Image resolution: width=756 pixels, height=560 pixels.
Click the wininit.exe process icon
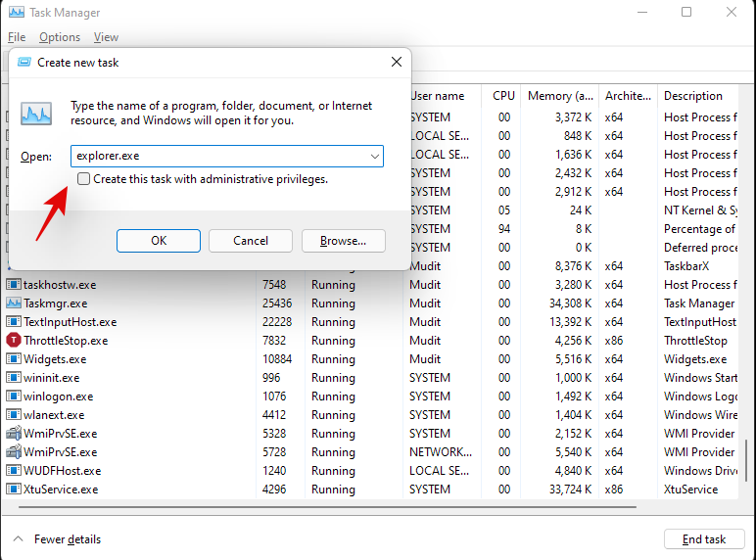tap(14, 377)
